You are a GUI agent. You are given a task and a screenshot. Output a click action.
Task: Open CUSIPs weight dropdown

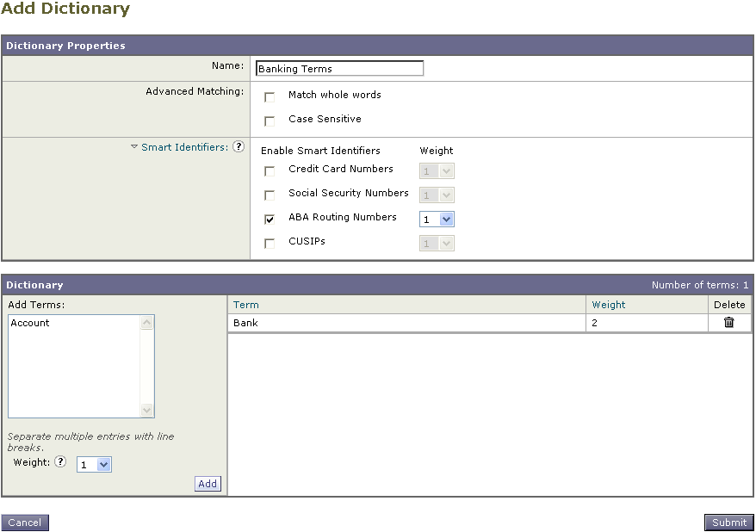(437, 244)
